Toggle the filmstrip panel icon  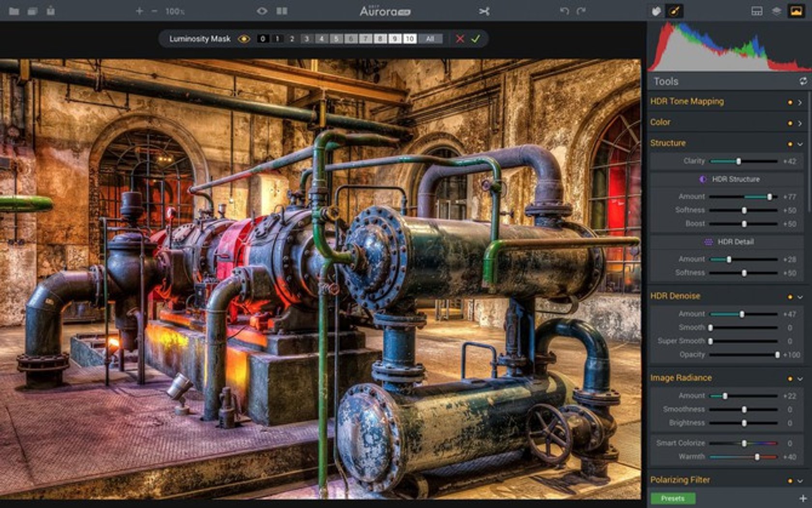click(756, 11)
